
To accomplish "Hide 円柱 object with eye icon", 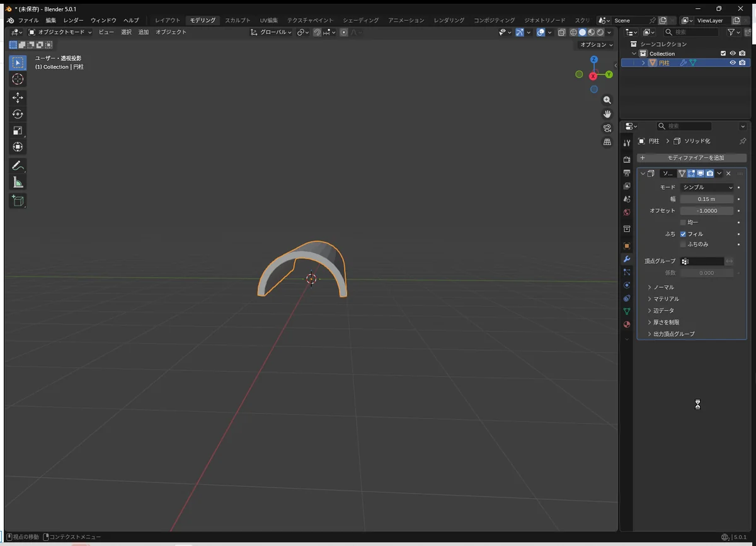I will [x=733, y=63].
